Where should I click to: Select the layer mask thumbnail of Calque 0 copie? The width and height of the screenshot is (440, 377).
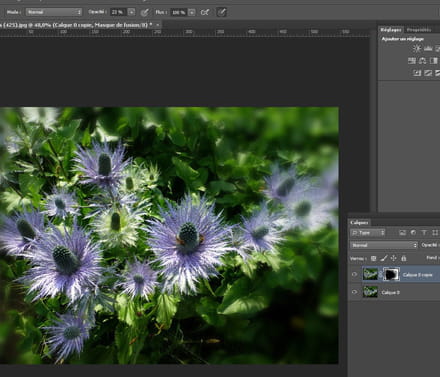[x=391, y=274]
